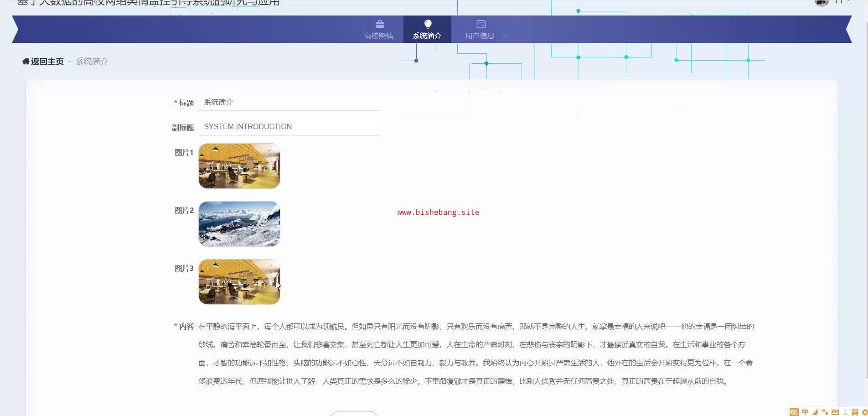Click the home icon beside 返回主页

pyautogui.click(x=26, y=61)
